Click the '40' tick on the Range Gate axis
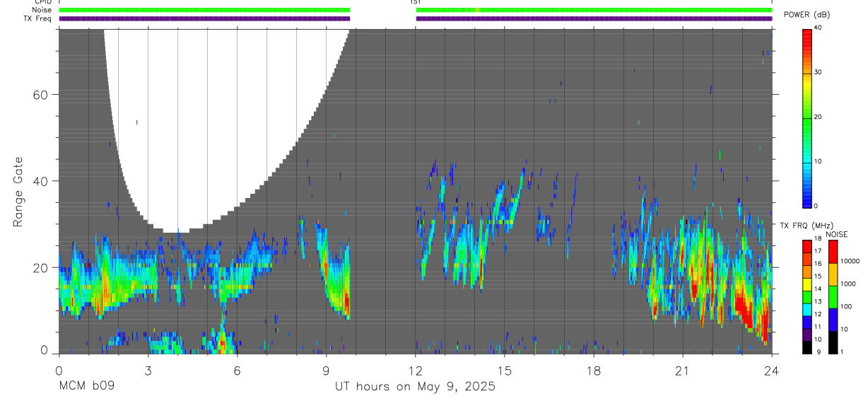This screenshot has height=401, width=868. [41, 181]
